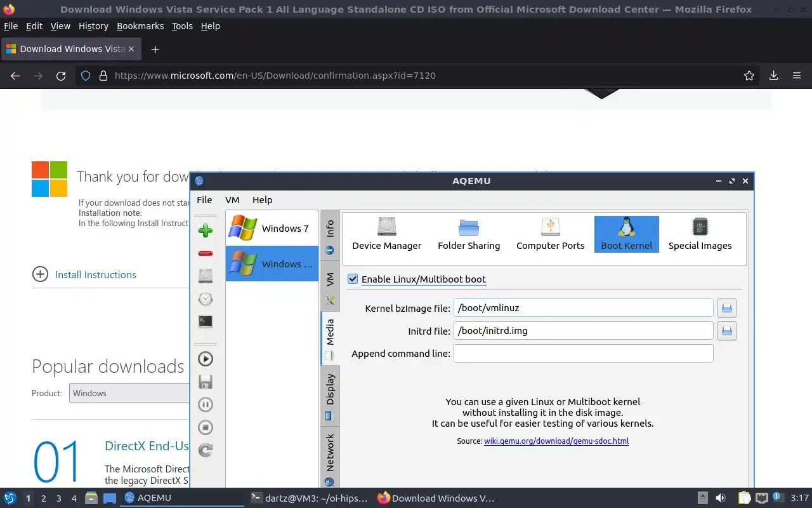This screenshot has height=508, width=812.
Task: Open Device Manager in the Media panel
Action: 387,234
